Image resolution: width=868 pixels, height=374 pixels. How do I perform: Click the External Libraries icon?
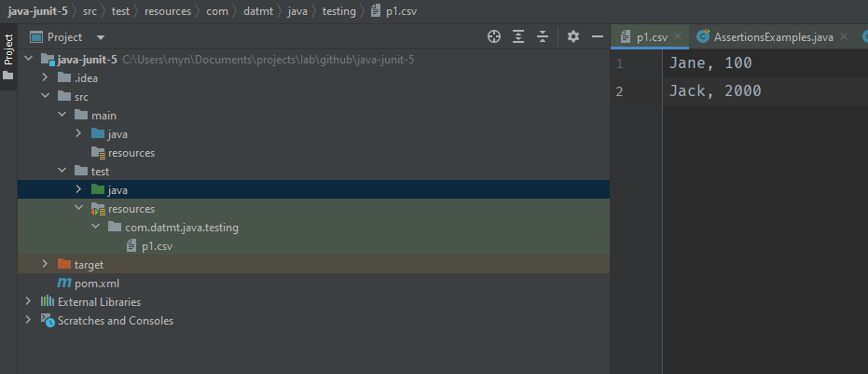tap(48, 302)
